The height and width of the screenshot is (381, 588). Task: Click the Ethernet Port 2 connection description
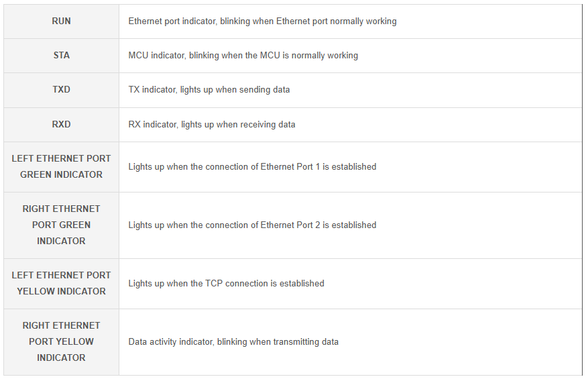(x=252, y=225)
